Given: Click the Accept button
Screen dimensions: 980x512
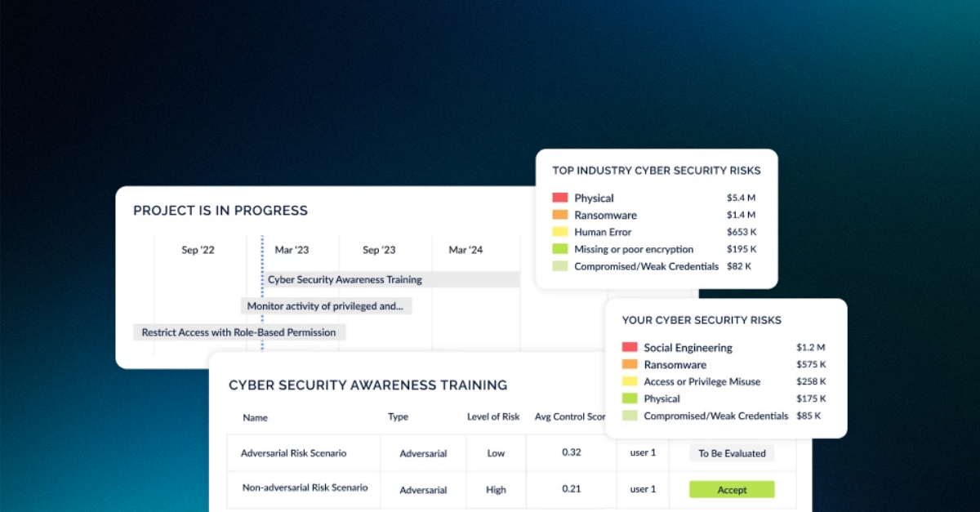Looking at the screenshot, I should coord(732,490).
